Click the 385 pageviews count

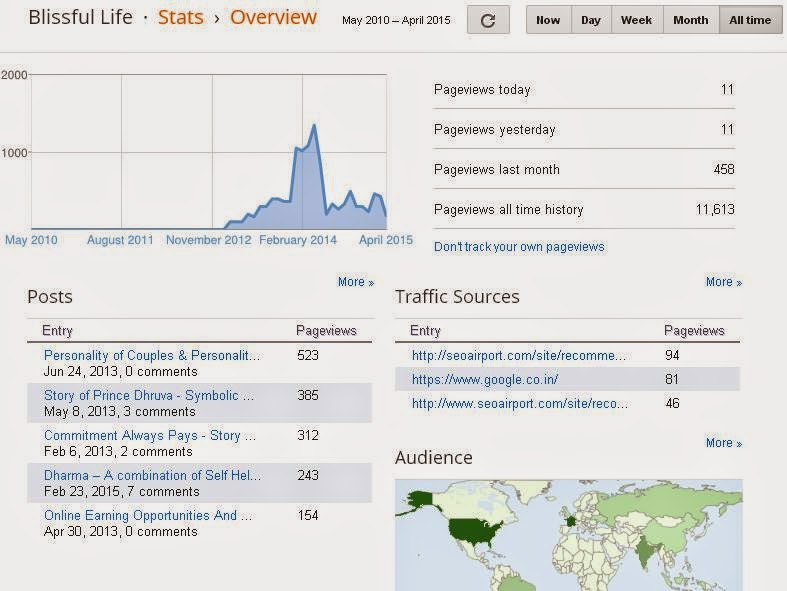tap(308, 396)
